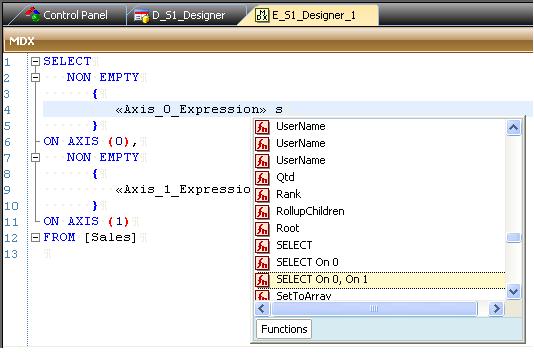The width and height of the screenshot is (534, 360).
Task: Open the D_S1_Designer tab
Action: [x=180, y=15]
